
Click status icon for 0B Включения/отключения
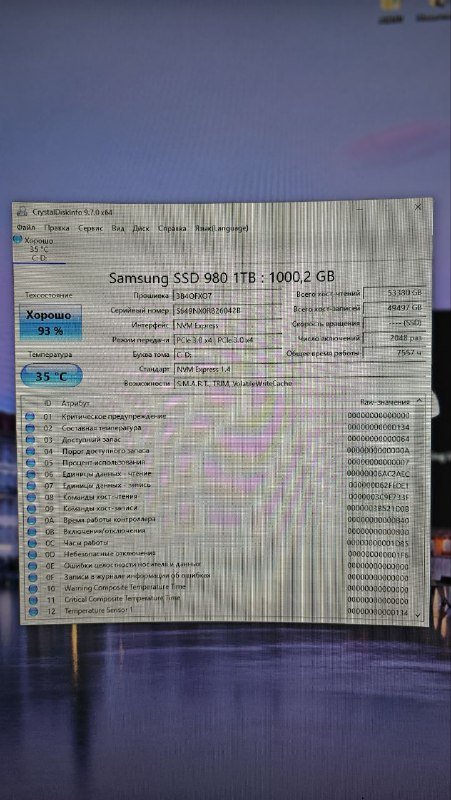(x=32, y=532)
